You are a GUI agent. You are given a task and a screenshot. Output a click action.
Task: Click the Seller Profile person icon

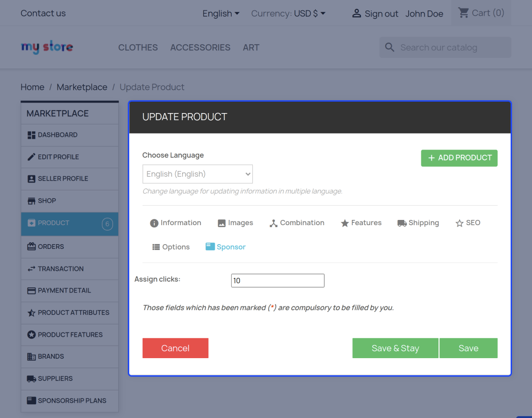click(31, 179)
